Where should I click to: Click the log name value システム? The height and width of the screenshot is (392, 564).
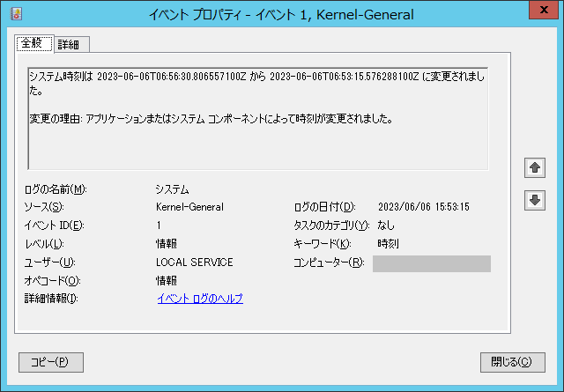[x=173, y=189]
